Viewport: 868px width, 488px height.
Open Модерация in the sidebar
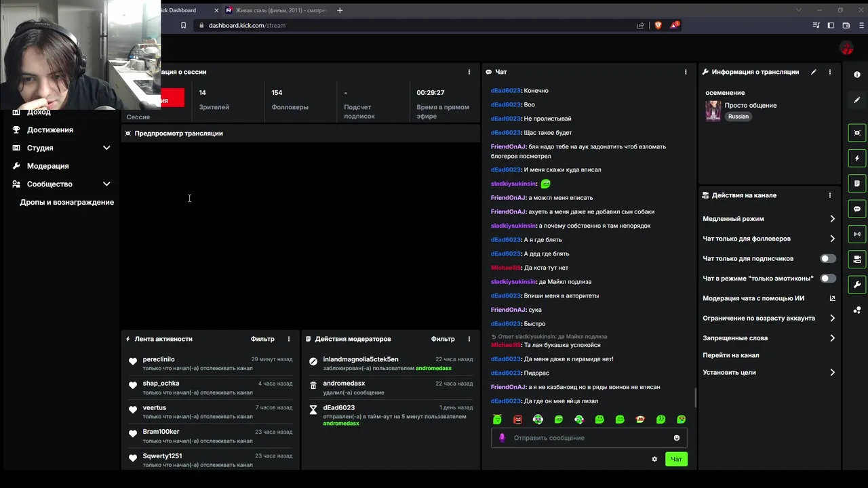(x=47, y=166)
